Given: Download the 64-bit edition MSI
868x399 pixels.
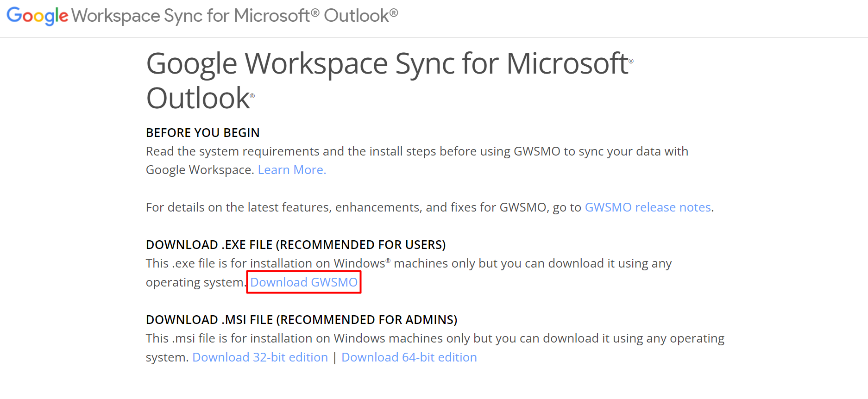Looking at the screenshot, I should (x=409, y=357).
